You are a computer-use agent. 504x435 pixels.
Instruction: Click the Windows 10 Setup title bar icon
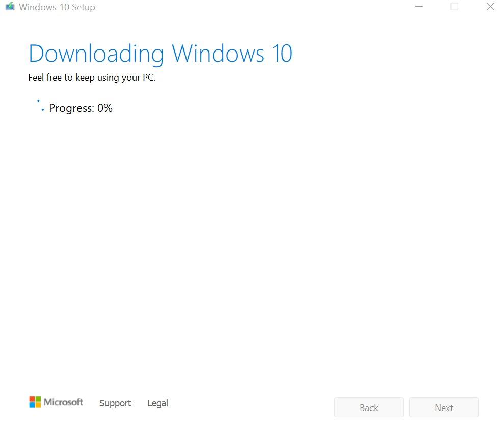(x=10, y=7)
